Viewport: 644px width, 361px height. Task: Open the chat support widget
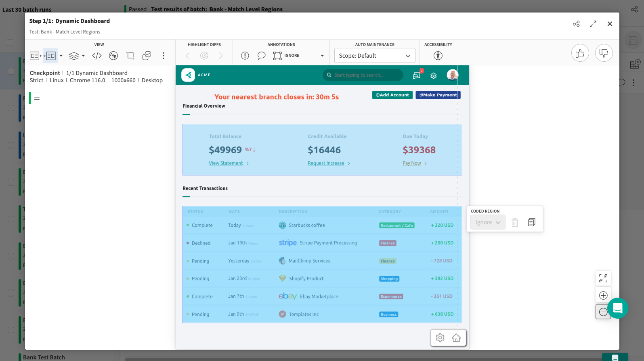point(617,308)
